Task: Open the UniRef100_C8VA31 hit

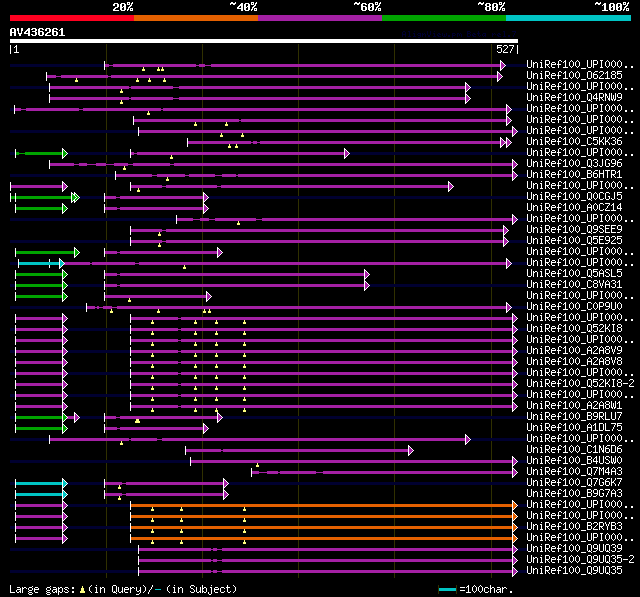Action: 574,284
